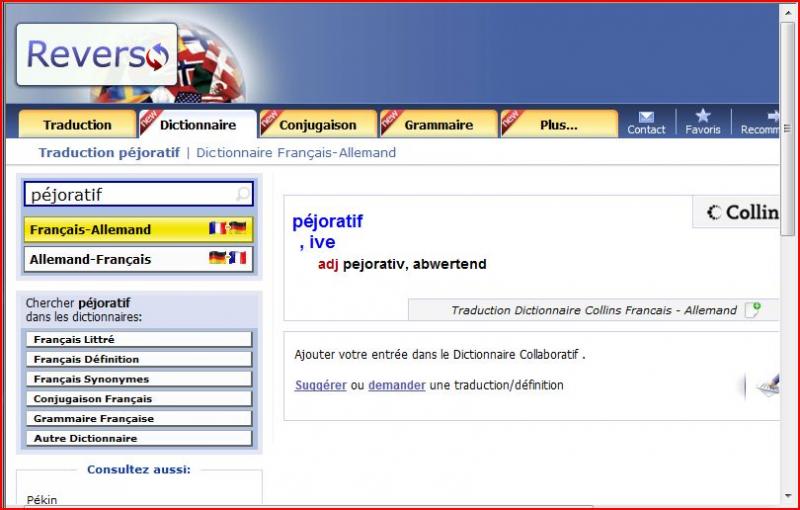Click the search magnifier icon
Image resolution: width=800 pixels, height=510 pixels.
(x=243, y=194)
